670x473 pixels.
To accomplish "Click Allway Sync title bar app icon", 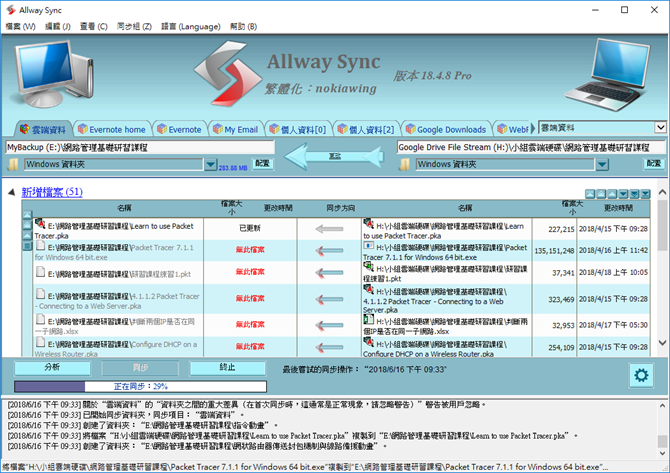I will coord(10,10).
